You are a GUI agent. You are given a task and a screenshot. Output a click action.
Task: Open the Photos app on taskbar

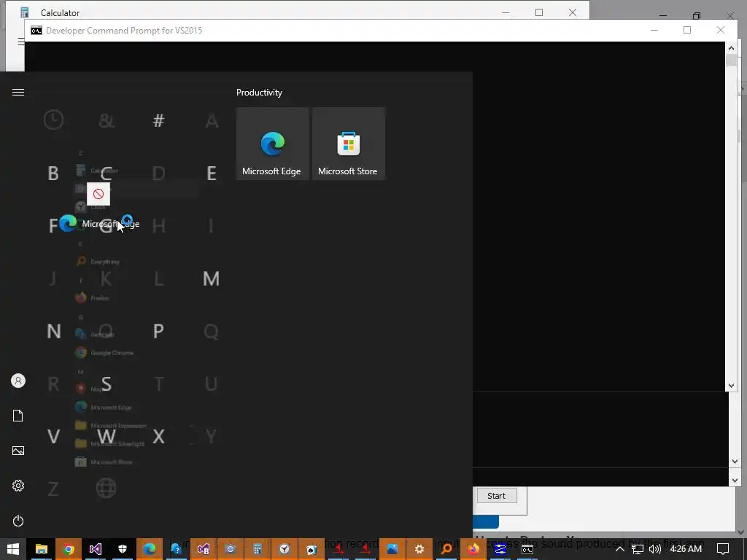pyautogui.click(x=392, y=549)
